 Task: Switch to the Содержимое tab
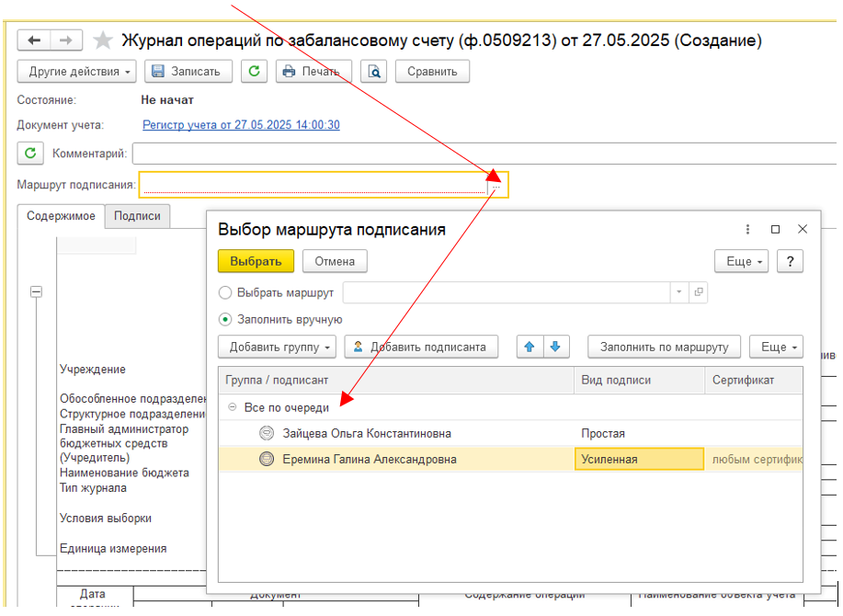click(x=61, y=216)
